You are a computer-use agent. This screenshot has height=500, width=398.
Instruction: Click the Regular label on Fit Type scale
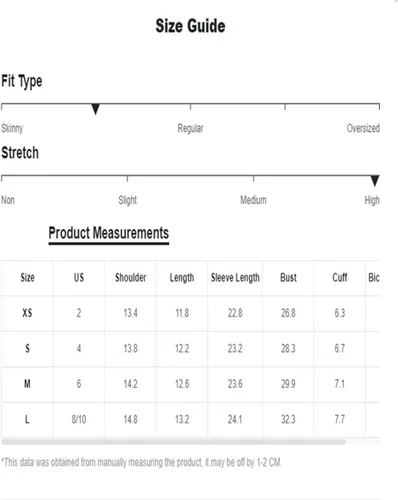click(x=190, y=128)
